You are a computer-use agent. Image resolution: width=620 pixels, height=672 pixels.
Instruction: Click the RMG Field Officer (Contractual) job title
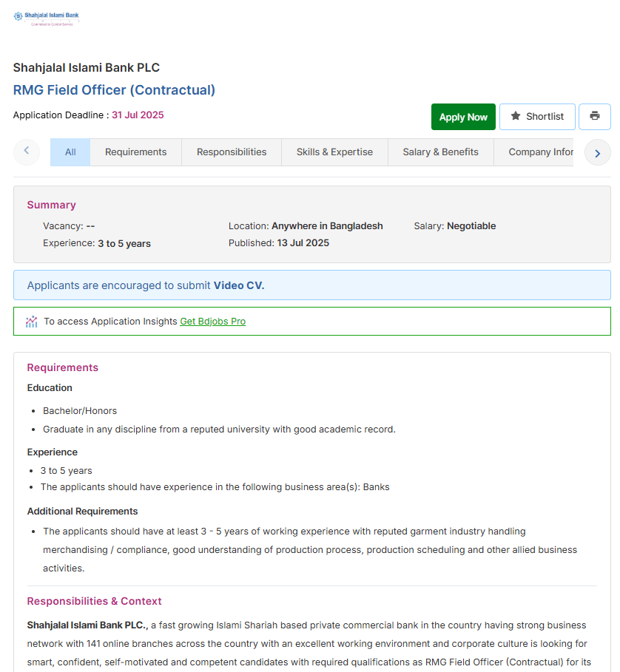coord(114,90)
